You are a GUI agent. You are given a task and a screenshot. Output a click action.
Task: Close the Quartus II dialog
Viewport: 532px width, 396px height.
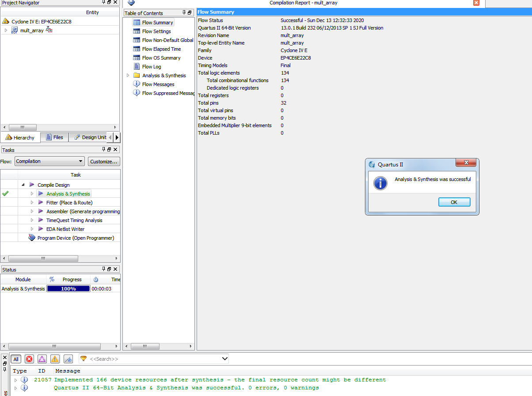pyautogui.click(x=466, y=164)
